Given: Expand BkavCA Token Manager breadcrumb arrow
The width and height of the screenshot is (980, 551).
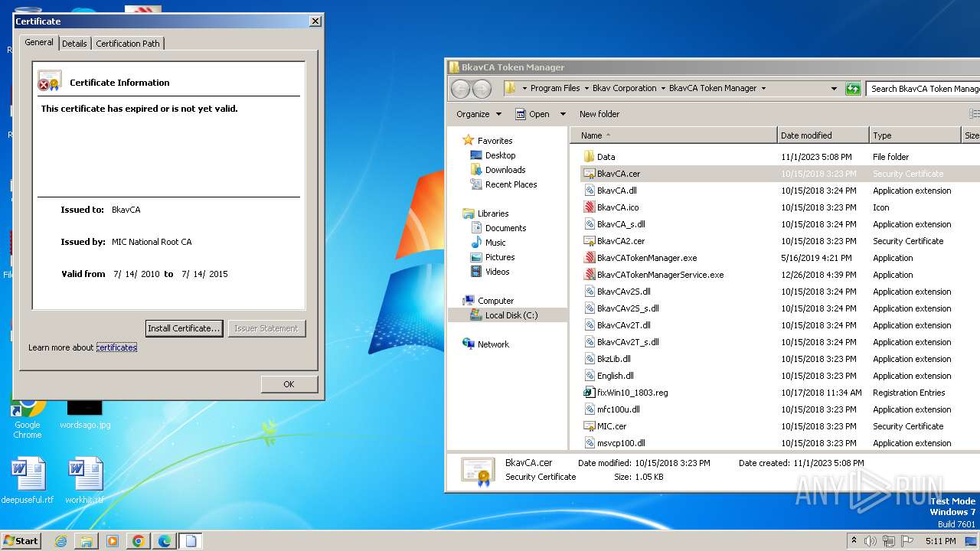Looking at the screenshot, I should tap(763, 89).
